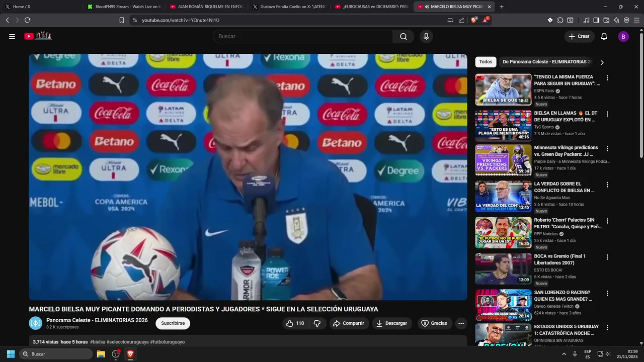Click the Descargar button
The image size is (644, 362).
[392, 323]
